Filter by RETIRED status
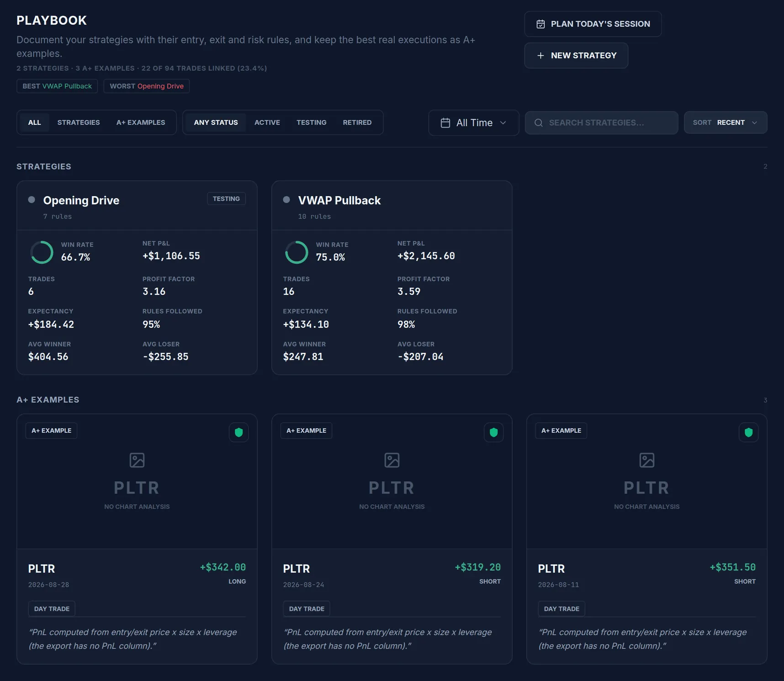This screenshot has width=784, height=681. pyautogui.click(x=357, y=122)
